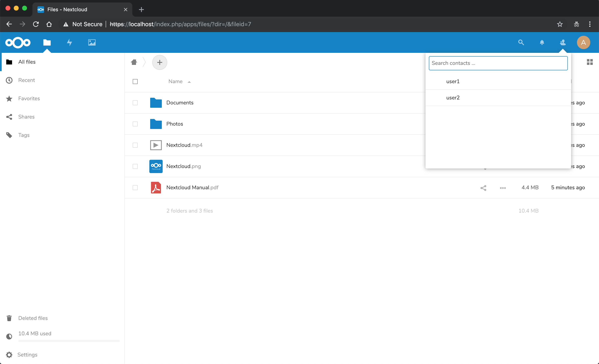Select user1 from contacts menu
The height and width of the screenshot is (364, 599).
coord(453,82)
